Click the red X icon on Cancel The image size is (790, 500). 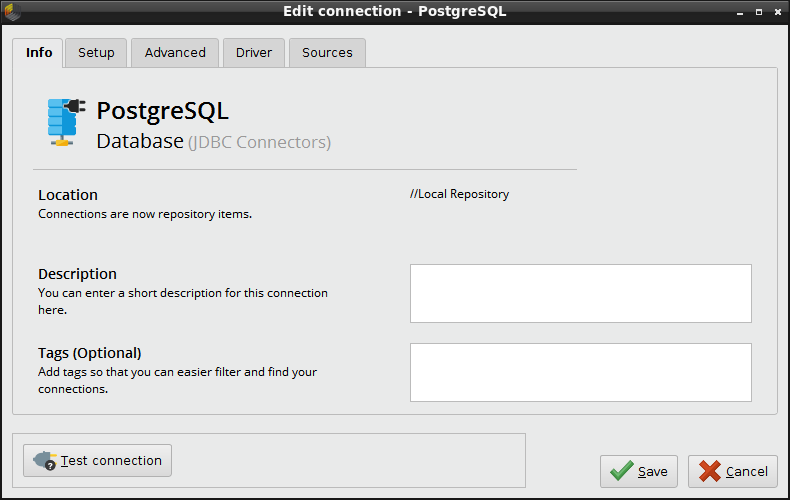(x=710, y=471)
